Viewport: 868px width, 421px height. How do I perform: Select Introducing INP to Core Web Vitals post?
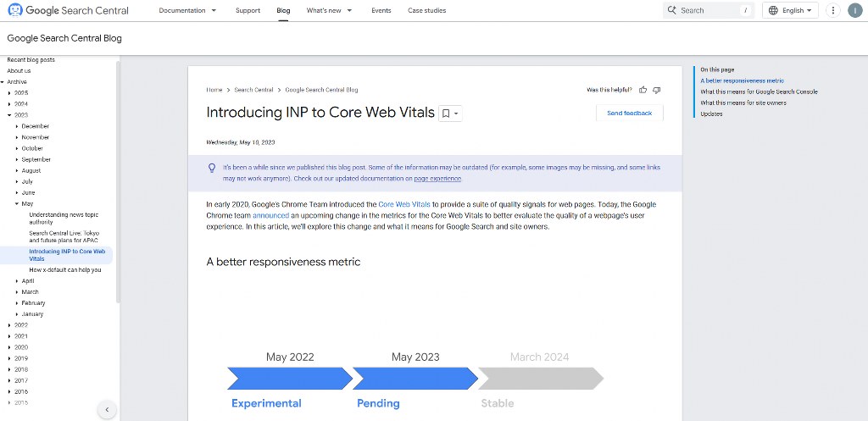67,255
